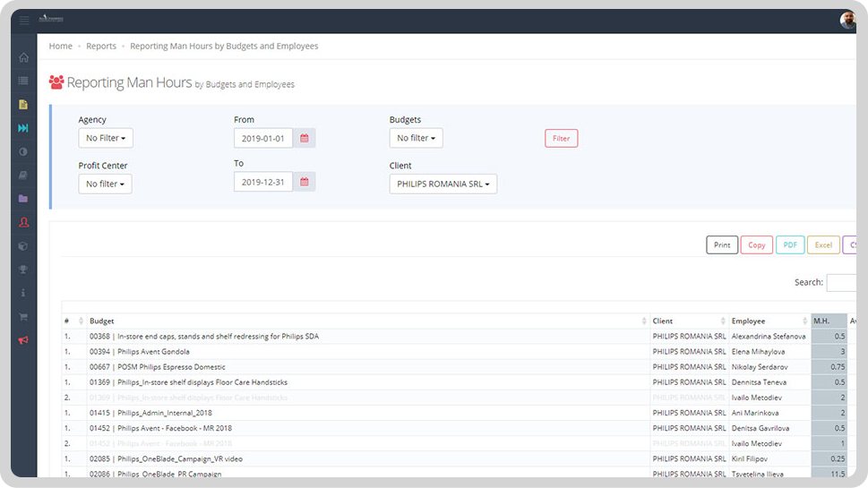This screenshot has width=868, height=488.
Task: Click the 11.5 man-hours cell
Action: pos(829,474)
